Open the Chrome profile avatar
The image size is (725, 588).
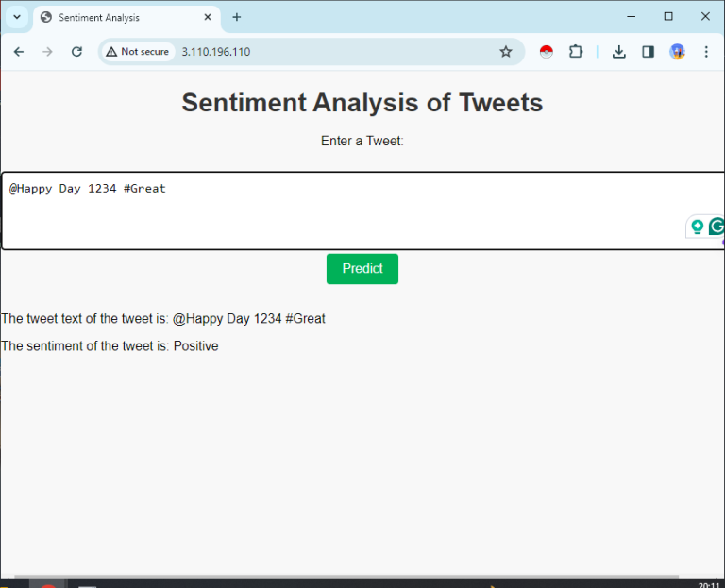click(677, 52)
